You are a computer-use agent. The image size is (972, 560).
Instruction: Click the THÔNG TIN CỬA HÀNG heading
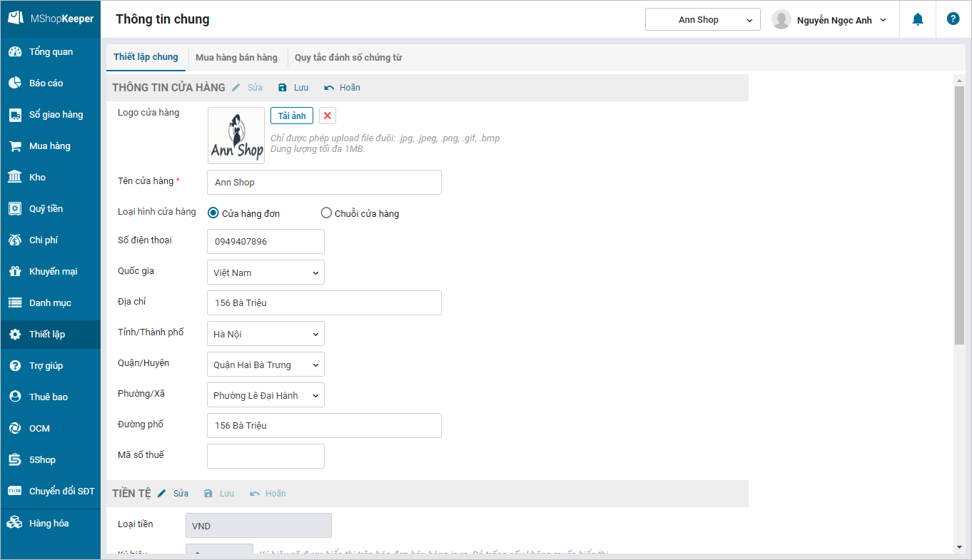point(168,88)
